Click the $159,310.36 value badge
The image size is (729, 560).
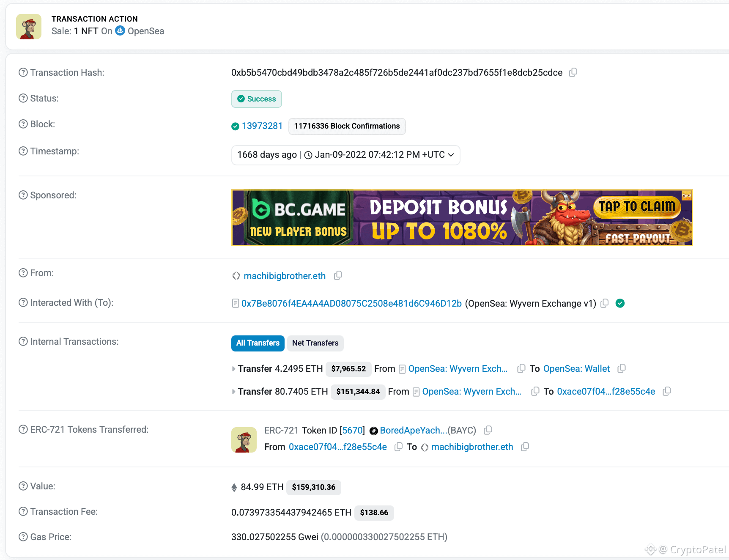(314, 487)
